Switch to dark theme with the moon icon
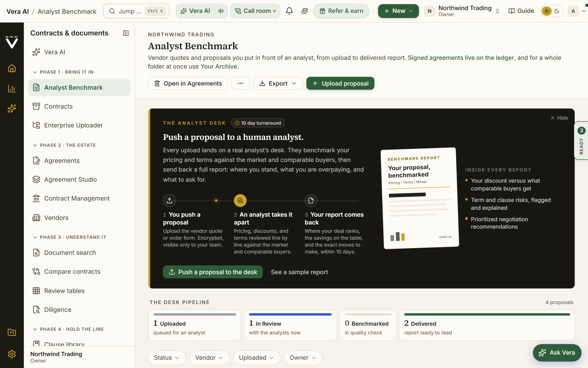 [557, 11]
